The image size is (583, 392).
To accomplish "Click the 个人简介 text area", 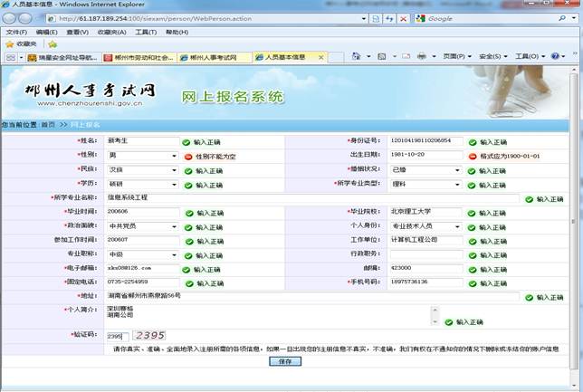I will pos(272,316).
